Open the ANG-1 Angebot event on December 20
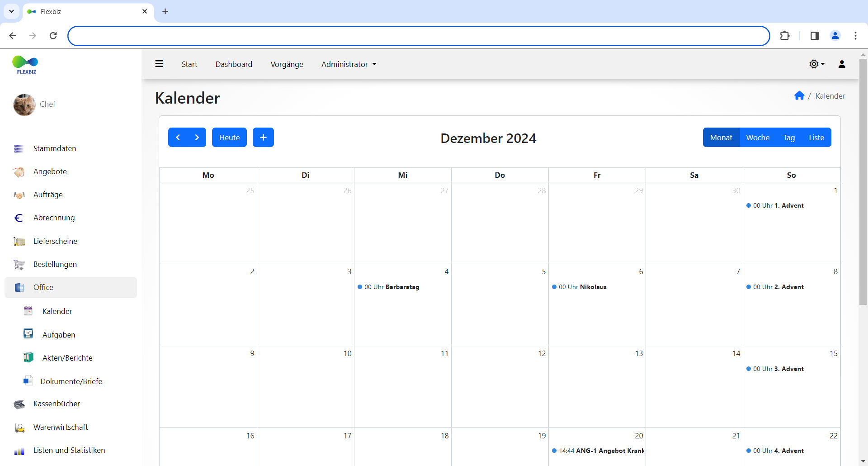The width and height of the screenshot is (868, 466). coord(598,451)
